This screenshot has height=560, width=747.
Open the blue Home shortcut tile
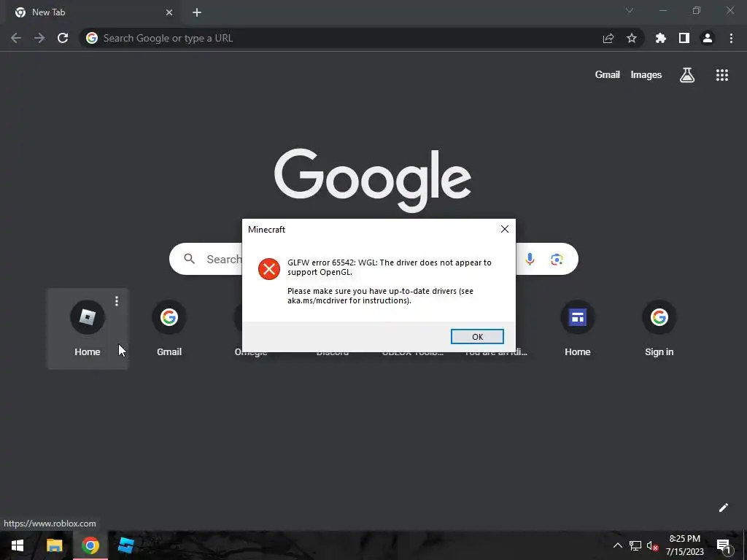578,329
